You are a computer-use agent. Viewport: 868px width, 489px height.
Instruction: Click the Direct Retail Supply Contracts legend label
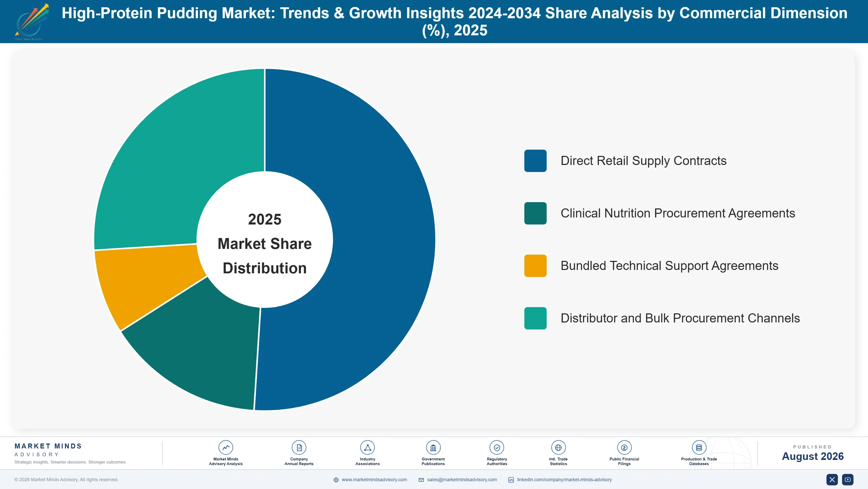(x=643, y=161)
